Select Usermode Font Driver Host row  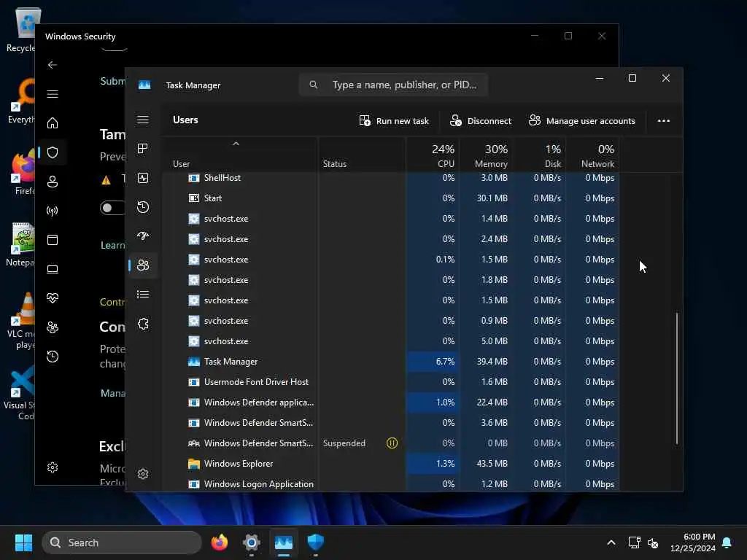coord(391,382)
